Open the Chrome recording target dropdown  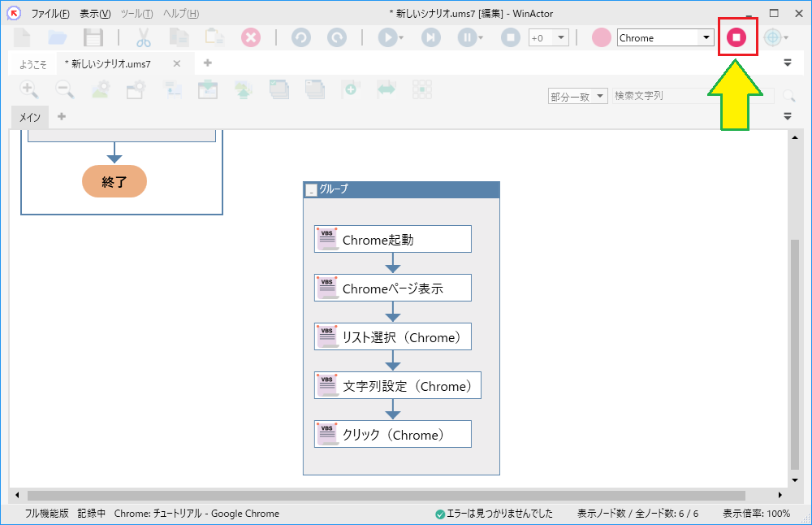[706, 37]
